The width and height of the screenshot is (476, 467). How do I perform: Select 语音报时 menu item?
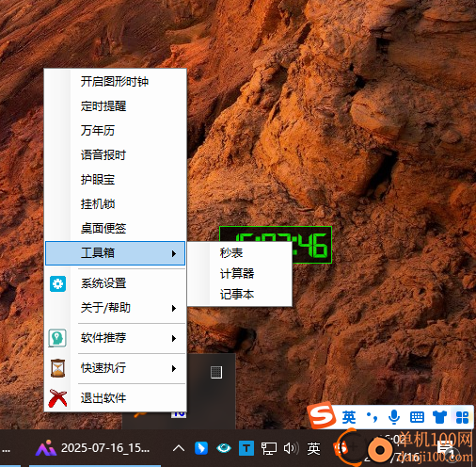(115, 155)
